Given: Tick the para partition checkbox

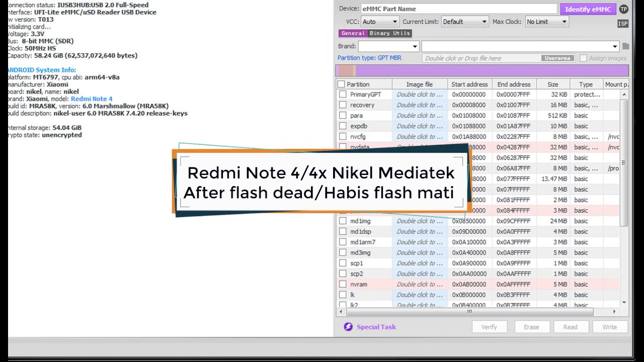Looking at the screenshot, I should pyautogui.click(x=343, y=115).
